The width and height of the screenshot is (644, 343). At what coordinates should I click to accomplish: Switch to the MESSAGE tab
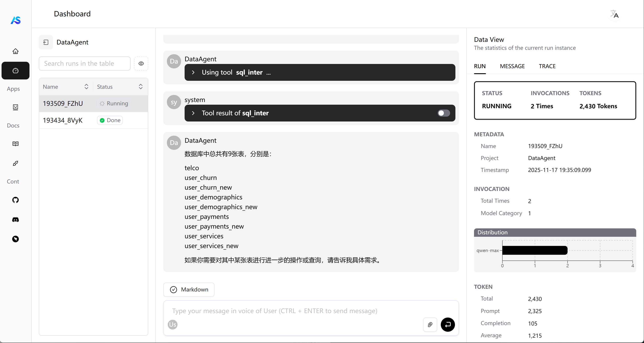coord(512,66)
